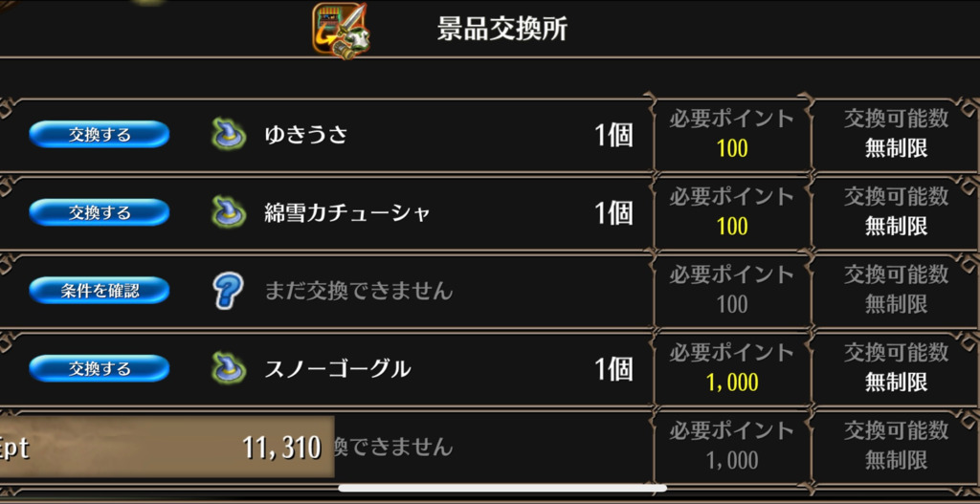The height and width of the screenshot is (504, 980).
Task: Tap the 1個 quantity for スノーゴーグル
Action: (613, 369)
